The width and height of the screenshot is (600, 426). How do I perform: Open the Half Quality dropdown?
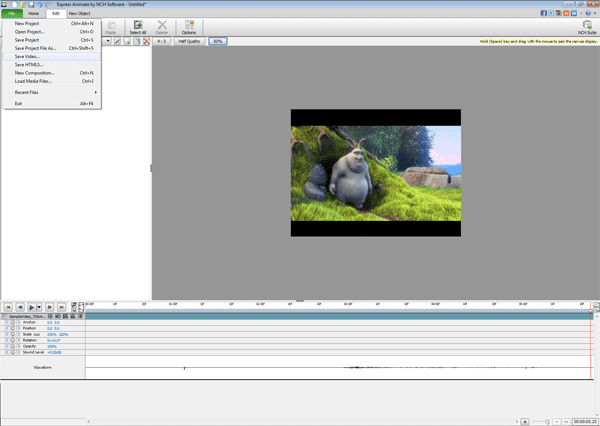tap(189, 41)
